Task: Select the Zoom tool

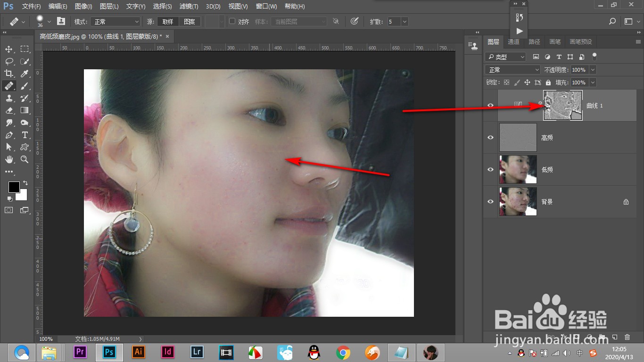Action: 25,159
